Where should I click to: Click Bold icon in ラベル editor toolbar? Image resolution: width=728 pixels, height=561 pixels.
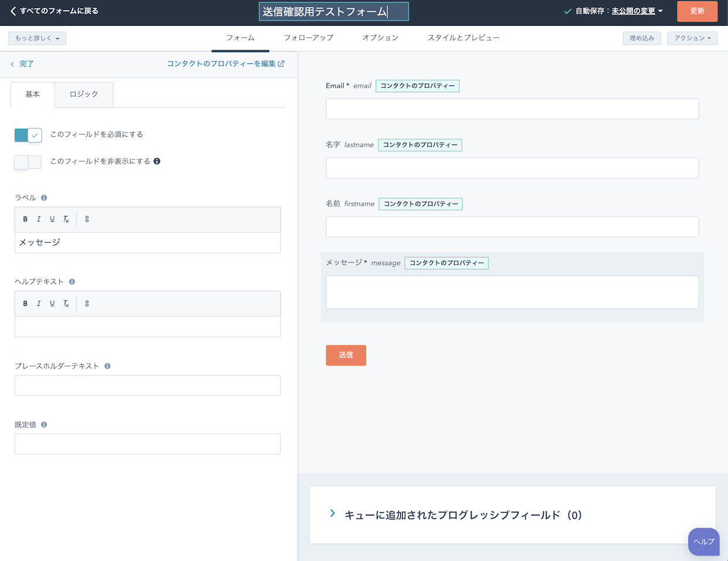pyautogui.click(x=25, y=219)
